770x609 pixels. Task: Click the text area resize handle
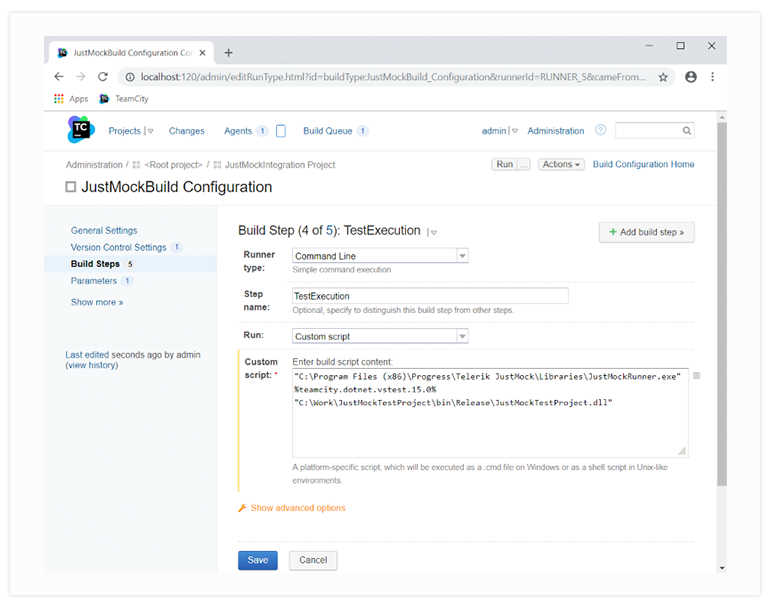tap(682, 451)
